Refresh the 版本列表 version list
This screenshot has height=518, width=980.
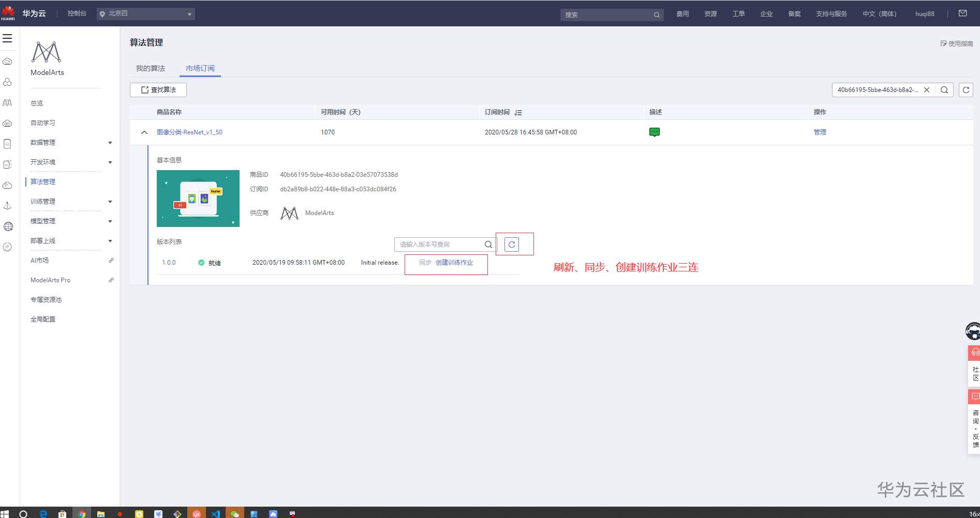coord(512,245)
